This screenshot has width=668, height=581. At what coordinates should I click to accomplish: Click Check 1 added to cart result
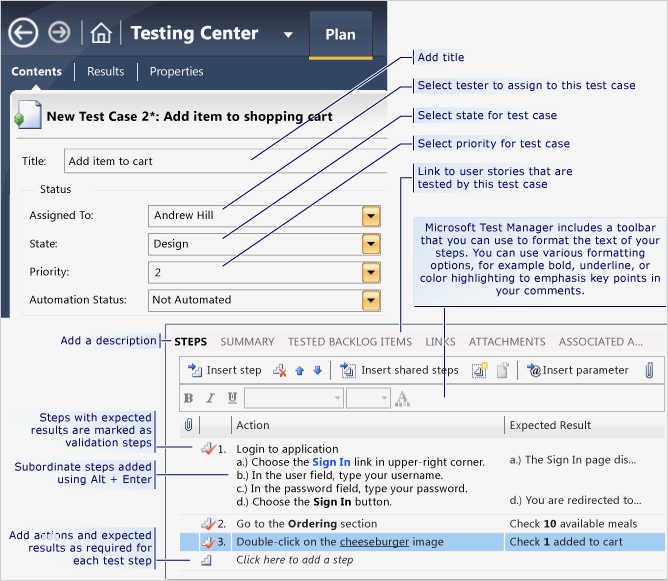566,542
